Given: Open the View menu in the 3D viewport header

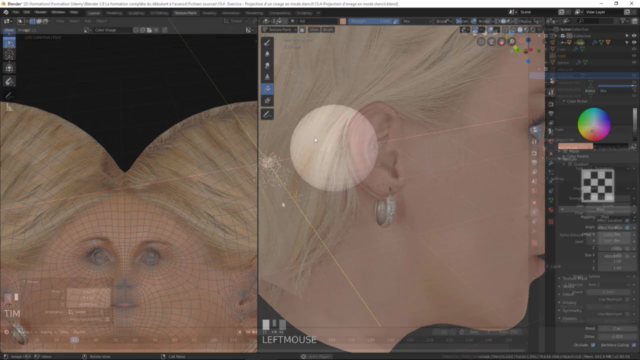Looking at the screenshot, I should [x=313, y=30].
